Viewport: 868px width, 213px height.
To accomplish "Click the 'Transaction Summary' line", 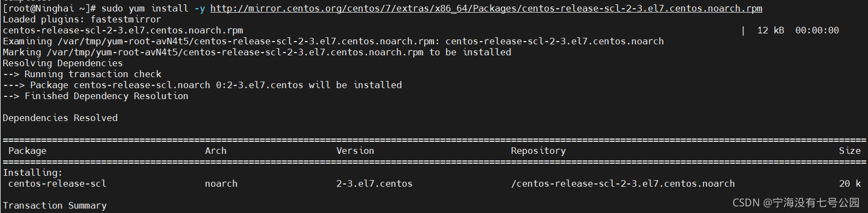I will pos(55,205).
